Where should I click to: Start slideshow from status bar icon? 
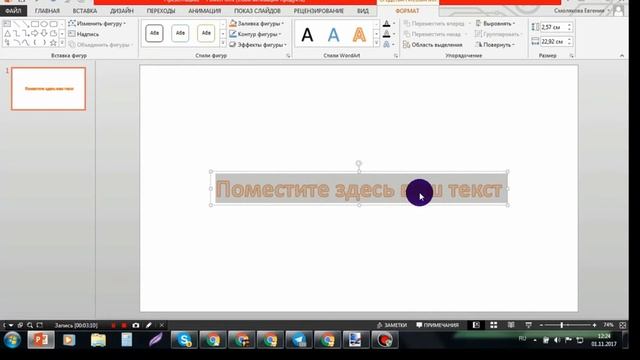pyautogui.click(x=529, y=325)
